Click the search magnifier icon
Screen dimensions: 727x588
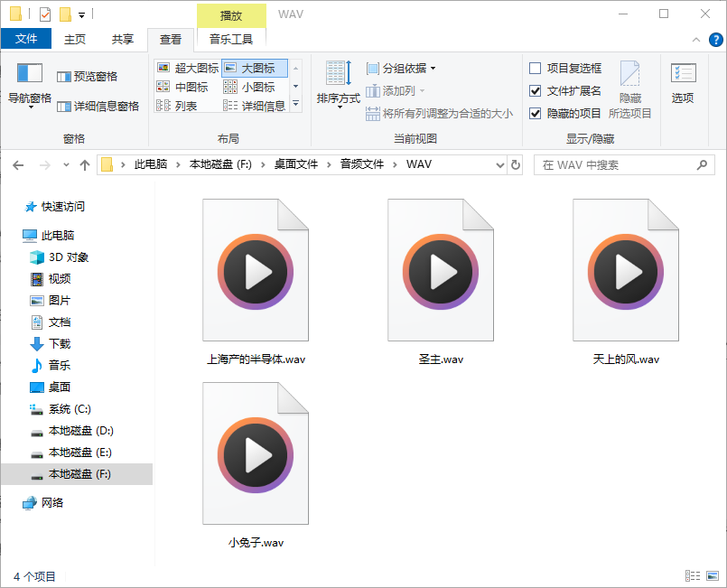[702, 164]
